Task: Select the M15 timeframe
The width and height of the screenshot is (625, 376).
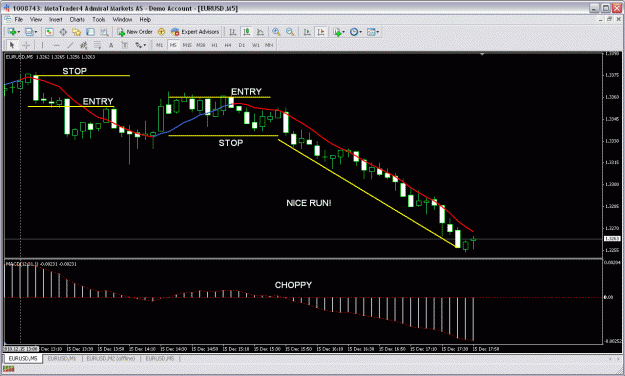Action: 187,45
